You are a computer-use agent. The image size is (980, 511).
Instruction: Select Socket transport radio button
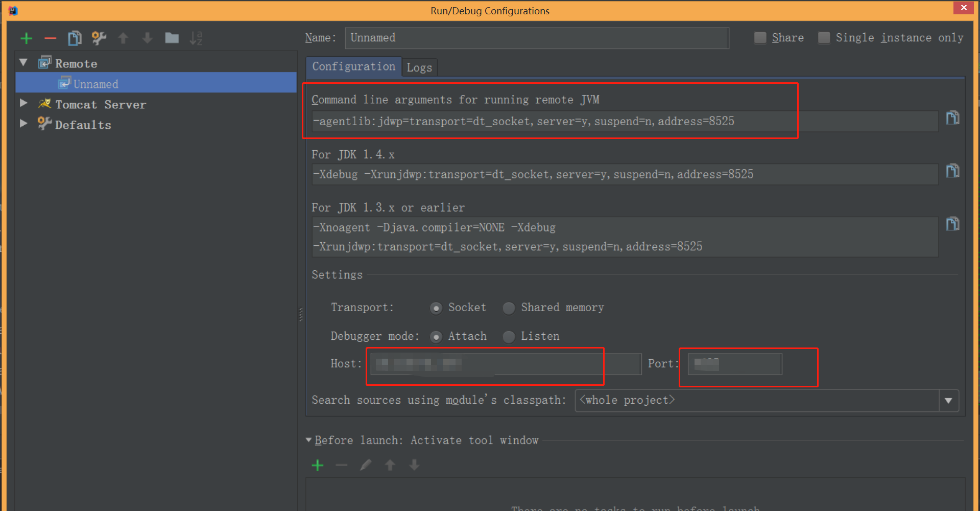click(436, 308)
